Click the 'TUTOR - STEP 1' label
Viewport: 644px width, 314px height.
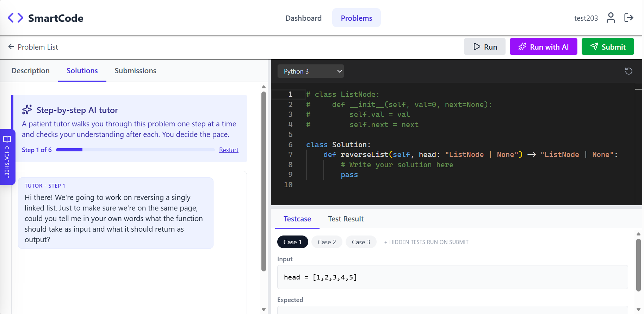click(x=45, y=186)
